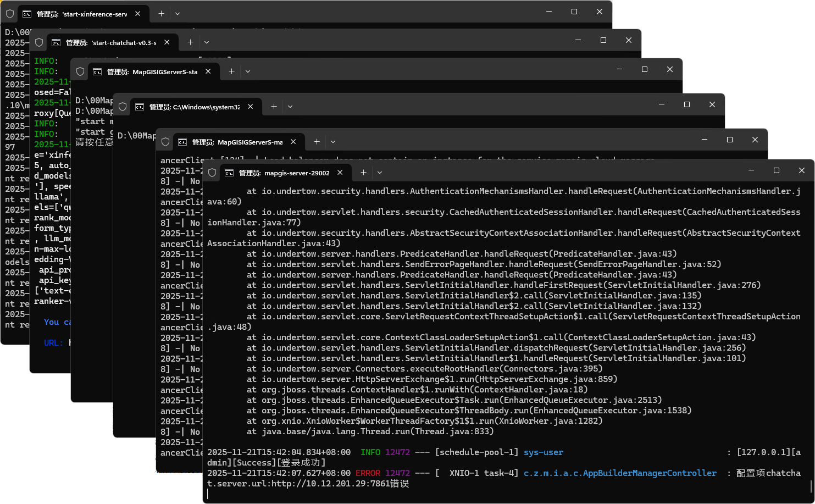
Task: Minimize the start-xinference-serv terminal window
Action: tap(549, 12)
